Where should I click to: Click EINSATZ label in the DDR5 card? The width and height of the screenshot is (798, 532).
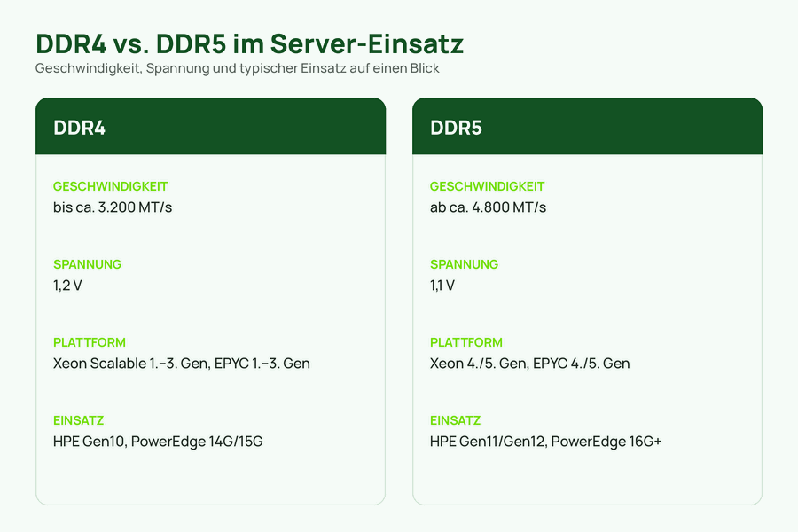pos(455,420)
